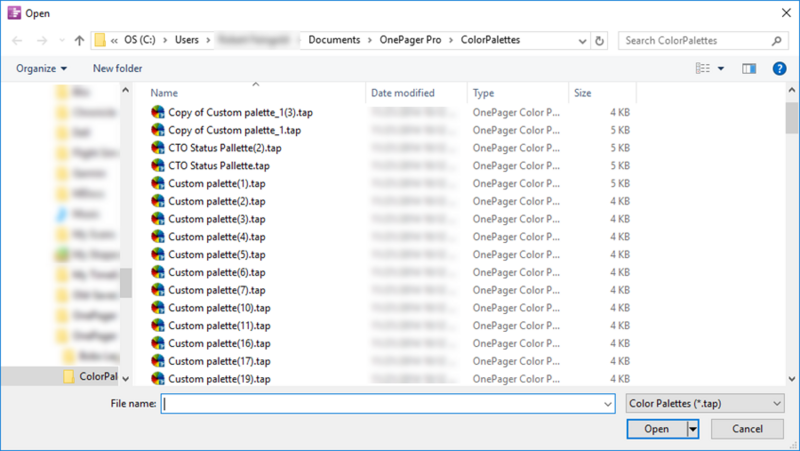Click the OnePager app icon in title bar
Screen dimensions: 800x451
(14, 13)
